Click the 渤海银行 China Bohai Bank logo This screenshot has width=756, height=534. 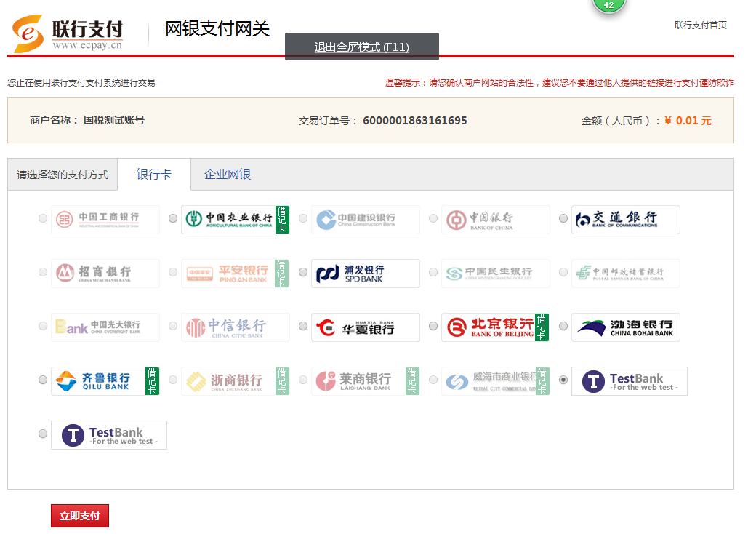[626, 327]
